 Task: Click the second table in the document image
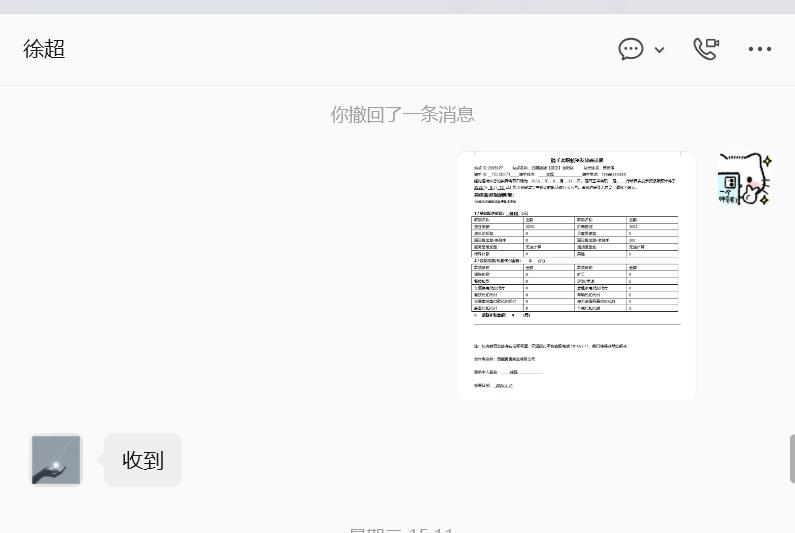[x=574, y=288]
